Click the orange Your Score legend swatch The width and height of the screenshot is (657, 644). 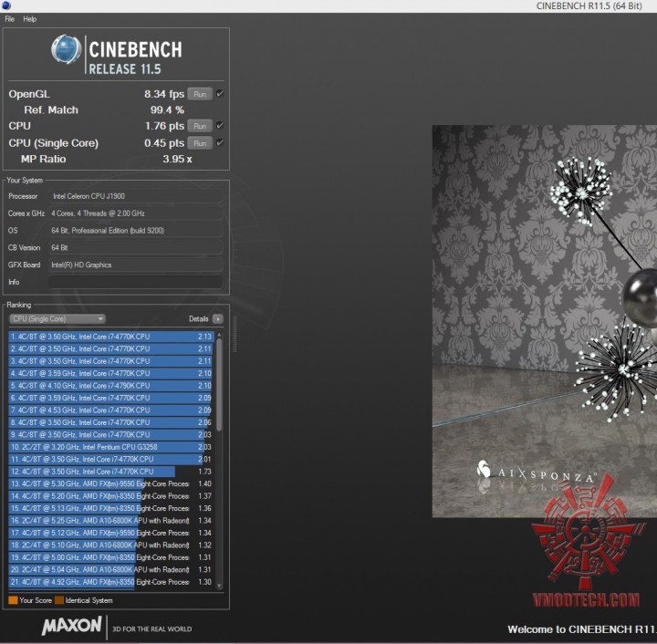[x=13, y=600]
